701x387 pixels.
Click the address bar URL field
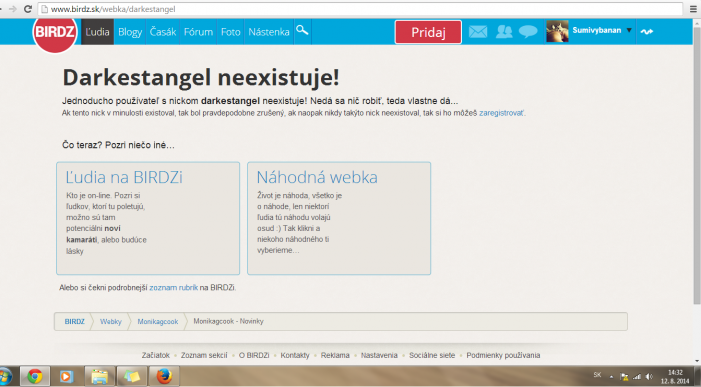pyautogui.click(x=360, y=9)
